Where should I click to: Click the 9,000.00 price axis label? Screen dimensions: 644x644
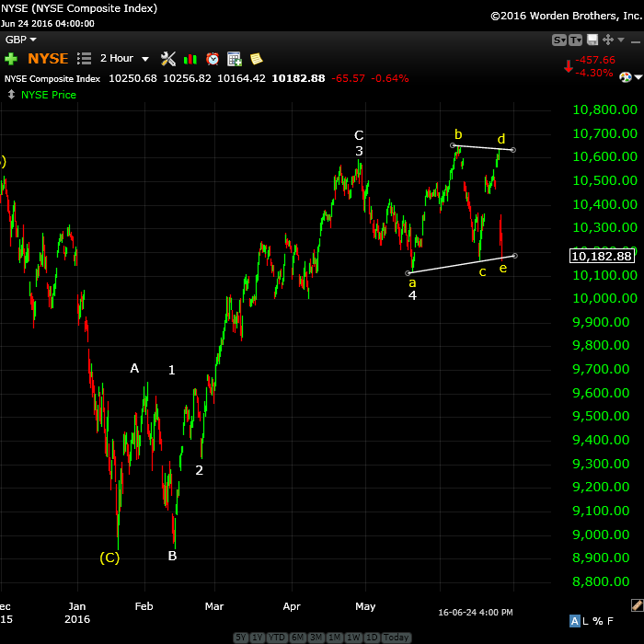pyautogui.click(x=601, y=535)
